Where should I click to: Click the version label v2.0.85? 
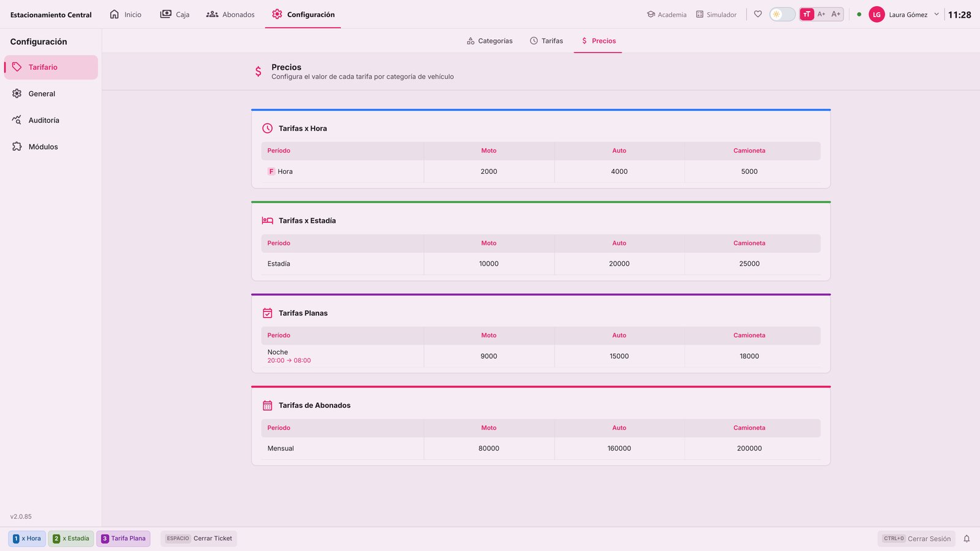click(x=21, y=517)
